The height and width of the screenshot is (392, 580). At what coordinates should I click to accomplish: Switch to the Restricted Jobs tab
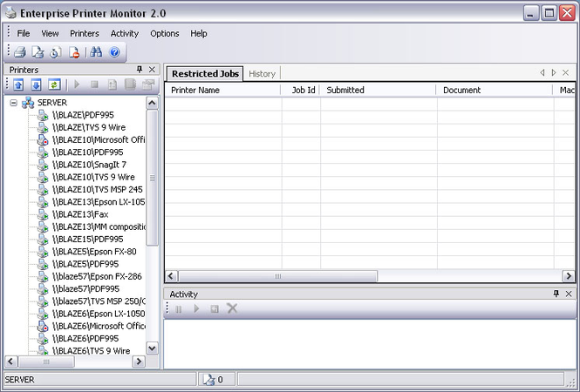click(205, 73)
